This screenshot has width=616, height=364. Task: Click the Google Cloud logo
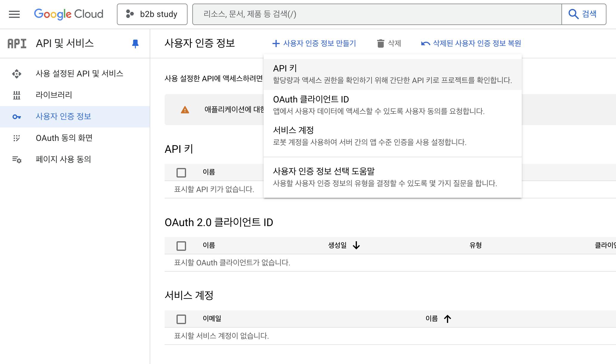69,14
